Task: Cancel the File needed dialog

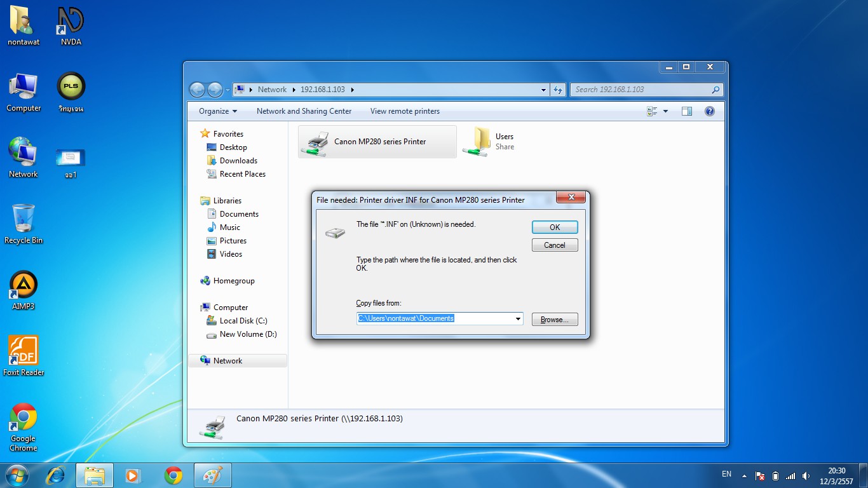Action: (x=555, y=245)
